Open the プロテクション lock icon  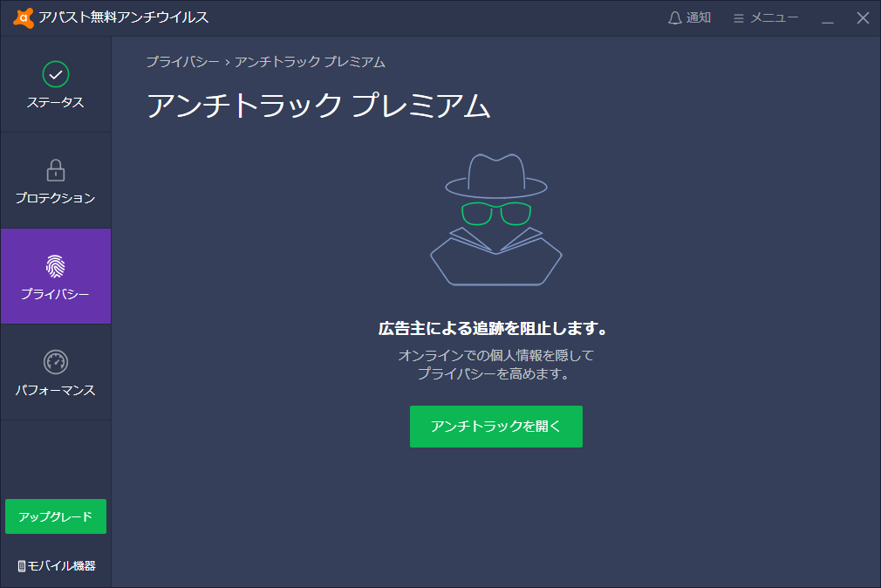pyautogui.click(x=56, y=171)
